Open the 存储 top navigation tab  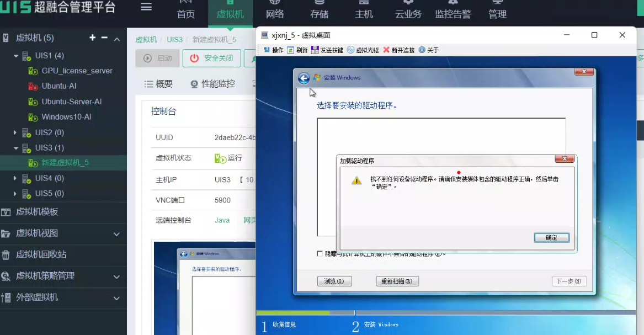pyautogui.click(x=319, y=14)
